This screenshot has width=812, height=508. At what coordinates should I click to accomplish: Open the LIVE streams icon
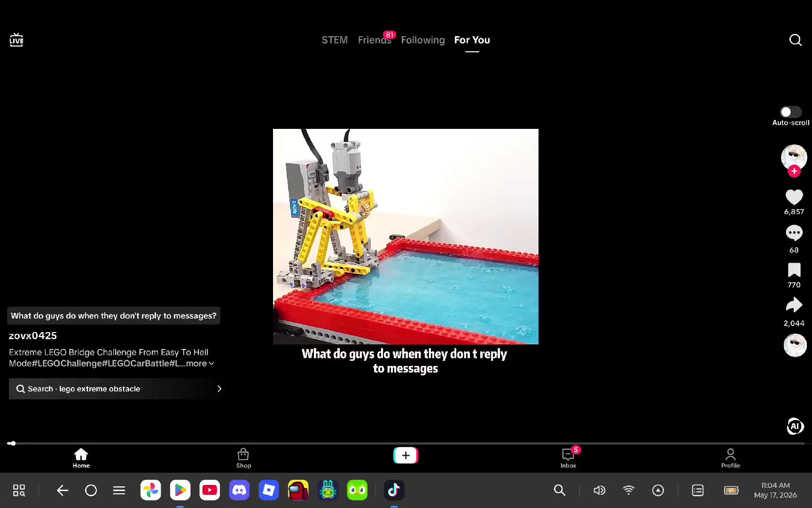tap(16, 40)
